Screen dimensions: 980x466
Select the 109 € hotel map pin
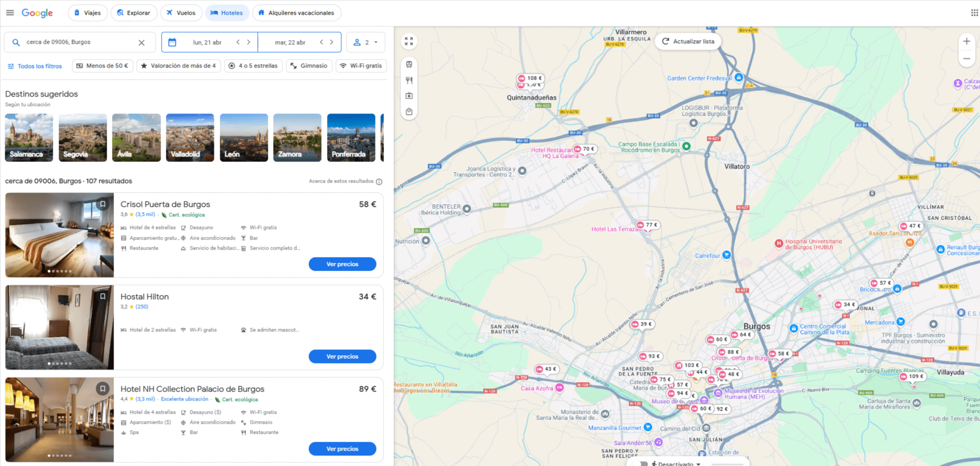(912, 376)
